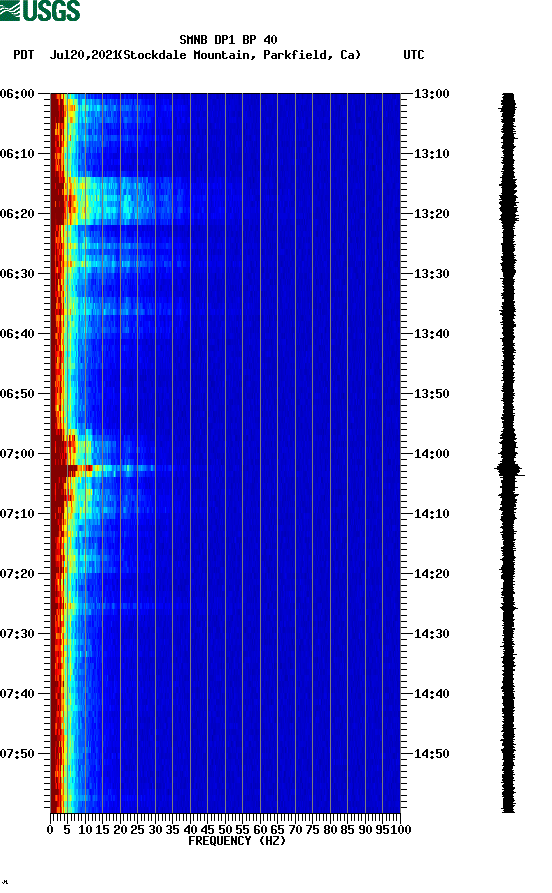Click the '14:10' UTC time label
Screen dimensions: 552x893
pos(431,514)
